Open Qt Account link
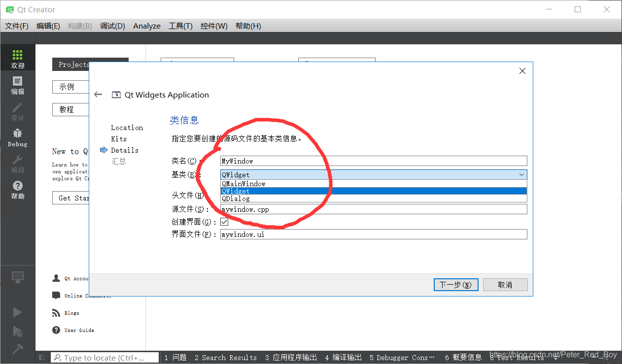 coord(71,278)
